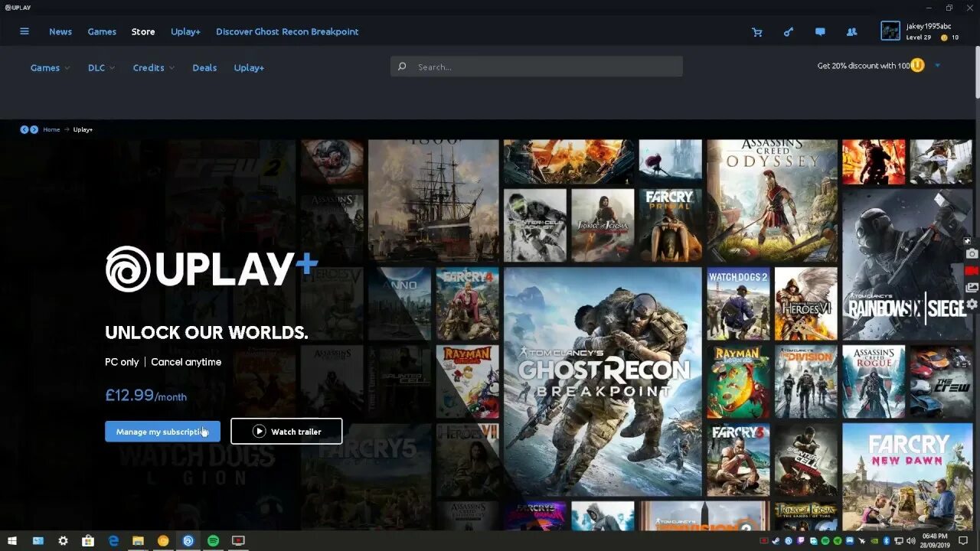Click the Assassin's Creed Rogue cover
The height and width of the screenshot is (551, 980).
pos(873,382)
